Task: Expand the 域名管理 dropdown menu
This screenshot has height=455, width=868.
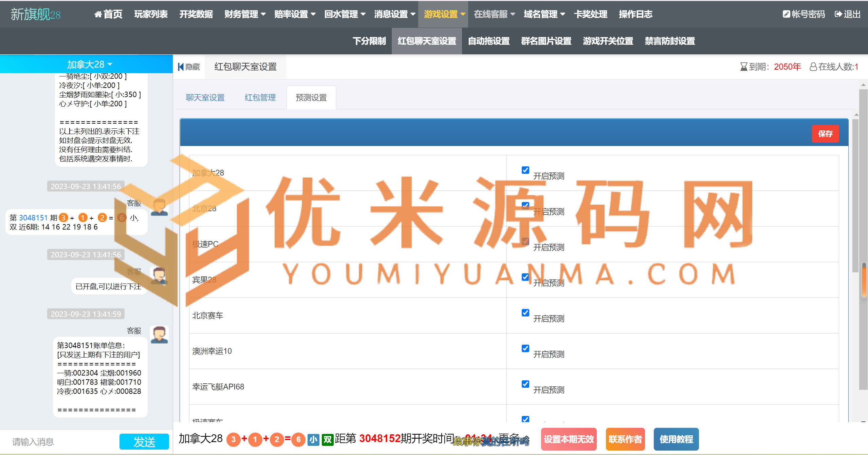Action: click(544, 14)
